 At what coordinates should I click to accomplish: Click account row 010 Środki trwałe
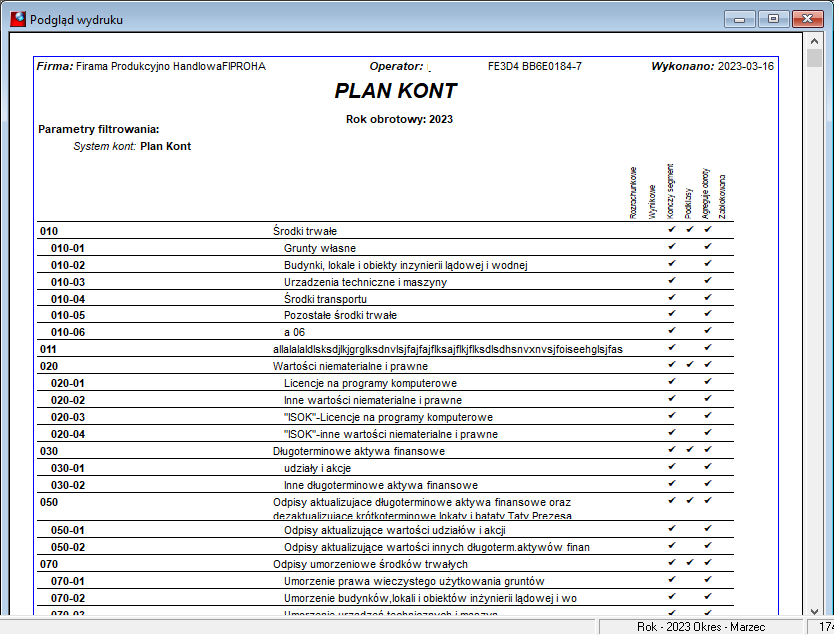[x=385, y=231]
